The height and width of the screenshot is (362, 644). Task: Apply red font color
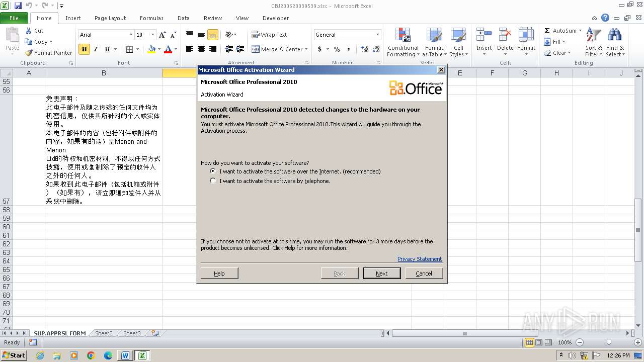click(168, 49)
